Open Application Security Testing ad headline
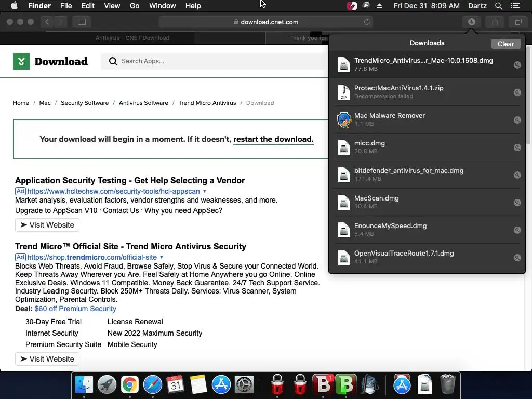The image size is (532, 399). 130,180
